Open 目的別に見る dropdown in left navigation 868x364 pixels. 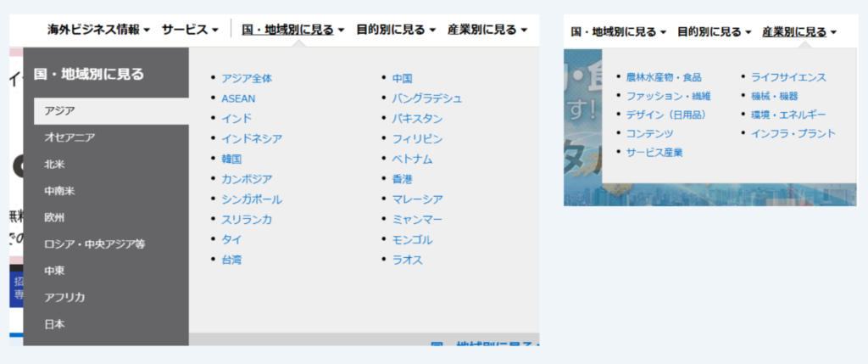point(395,30)
